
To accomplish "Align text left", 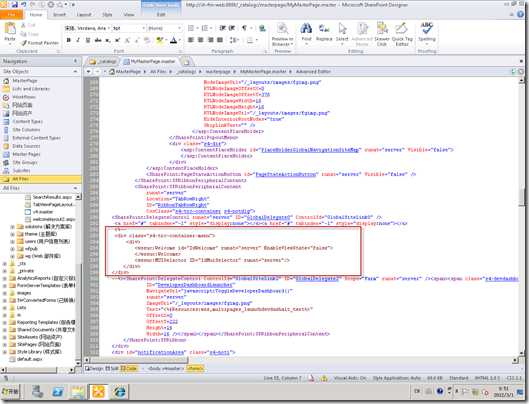I will [x=191, y=40].
